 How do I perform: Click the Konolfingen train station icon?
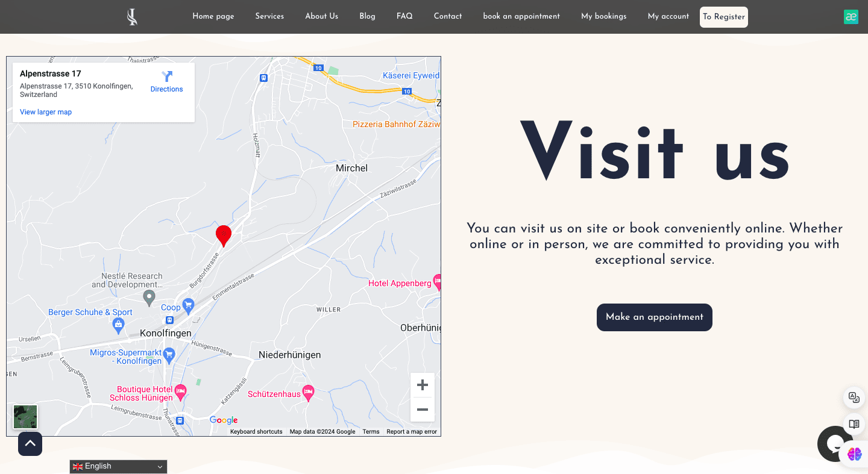pyautogui.click(x=170, y=320)
